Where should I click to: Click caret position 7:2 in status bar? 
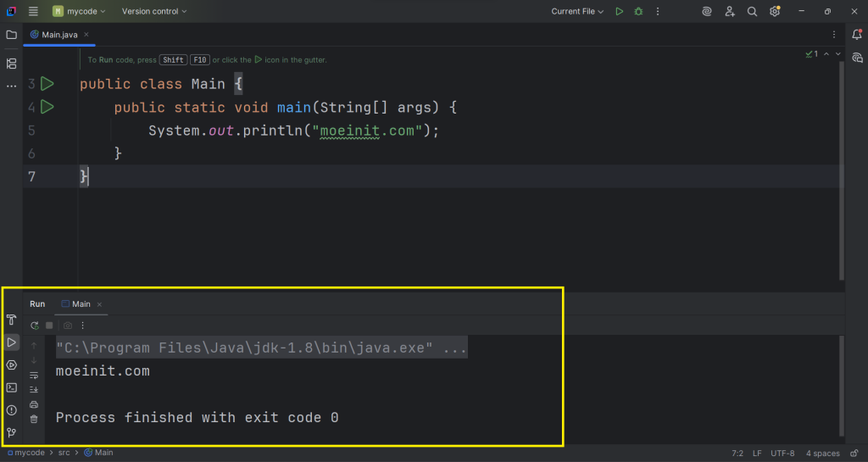click(737, 454)
